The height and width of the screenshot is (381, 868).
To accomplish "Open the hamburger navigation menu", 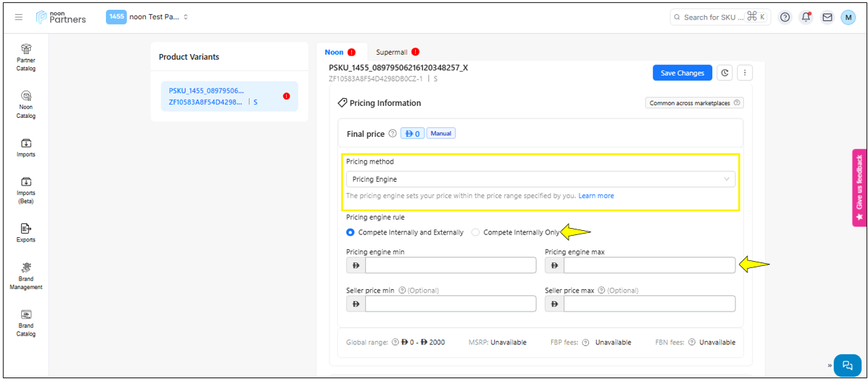I will (19, 17).
